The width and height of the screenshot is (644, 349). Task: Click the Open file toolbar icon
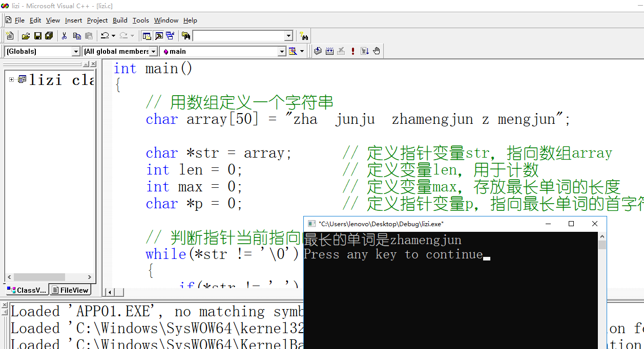[x=26, y=36]
